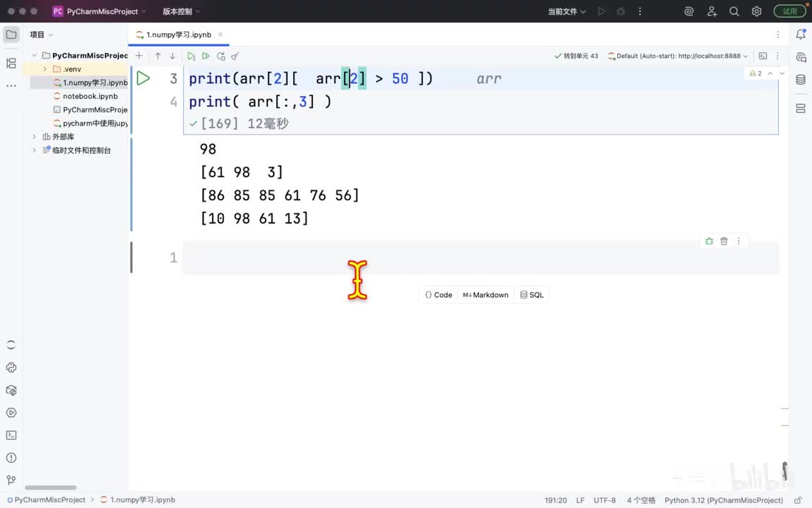Add Markdown cell button
Viewport: 812px width, 508px height.
tap(486, 295)
